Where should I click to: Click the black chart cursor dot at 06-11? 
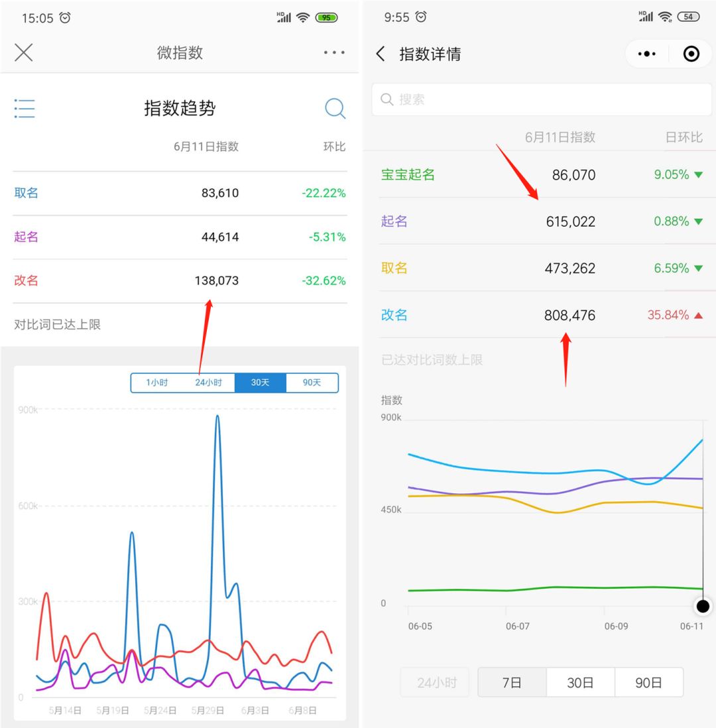(x=703, y=606)
